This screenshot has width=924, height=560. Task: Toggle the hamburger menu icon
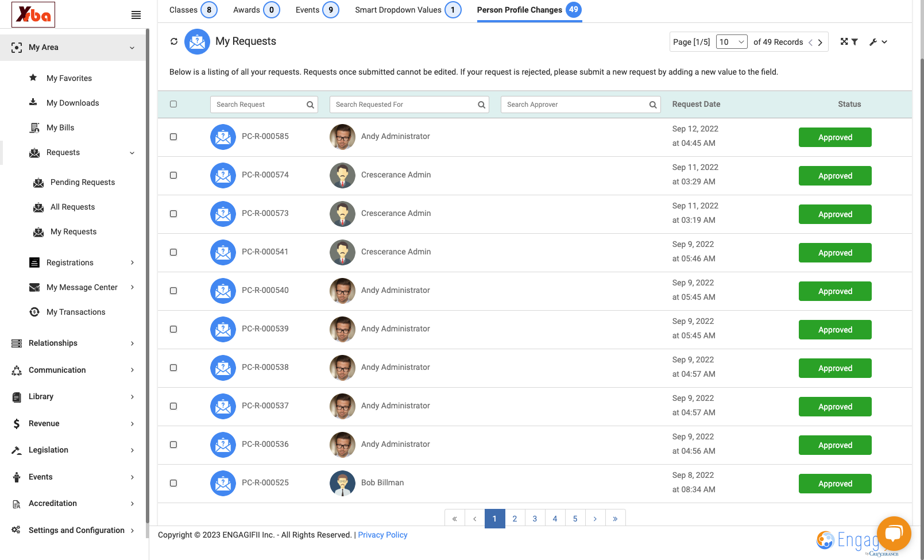[x=136, y=15]
